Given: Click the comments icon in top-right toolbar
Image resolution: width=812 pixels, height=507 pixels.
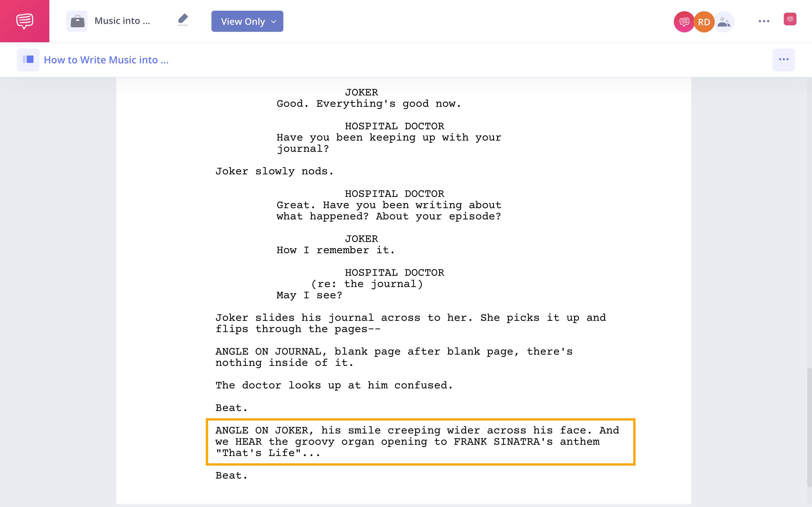Looking at the screenshot, I should tap(789, 21).
